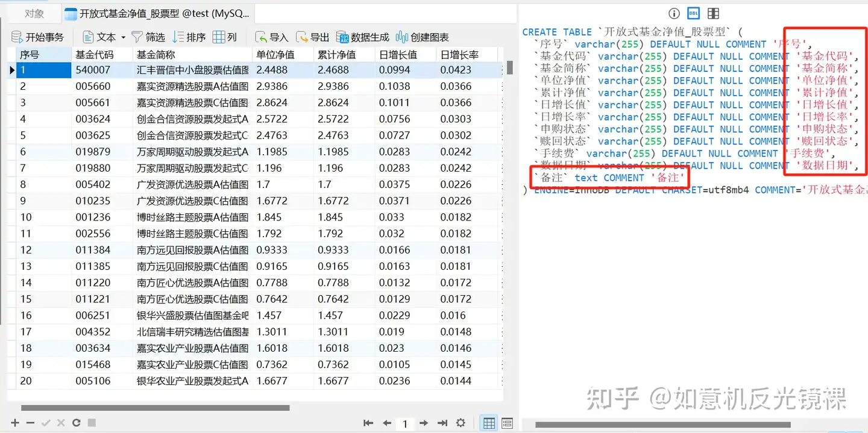Go to the next page
The height and width of the screenshot is (433, 868).
424,423
